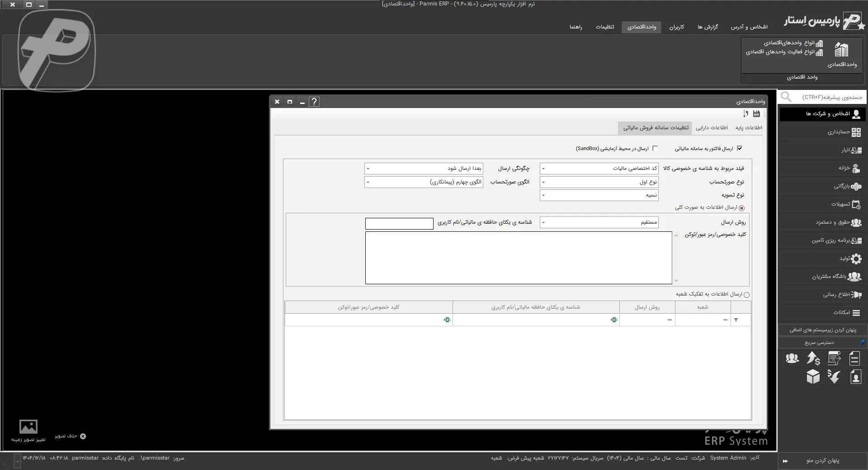The width and height of the screenshot is (868, 470).
Task: Open the حقوق و دستمزد (payroll) module
Action: [x=822, y=222]
